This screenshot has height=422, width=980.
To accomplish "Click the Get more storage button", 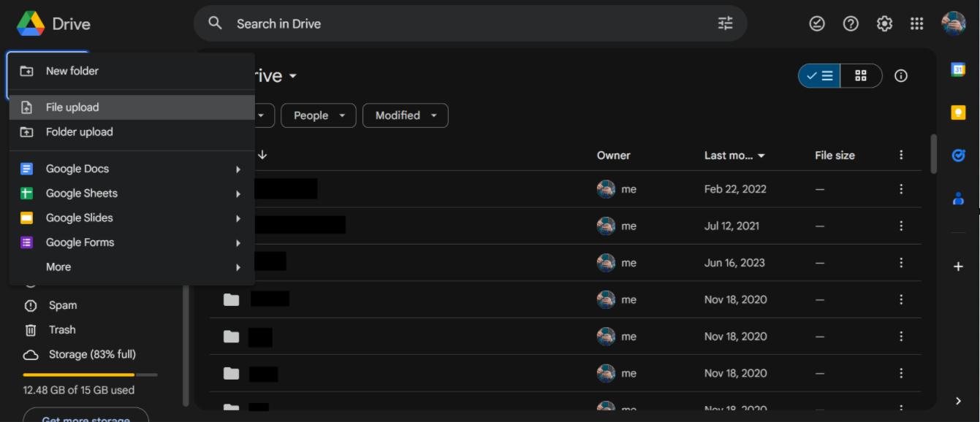I will (x=86, y=416).
